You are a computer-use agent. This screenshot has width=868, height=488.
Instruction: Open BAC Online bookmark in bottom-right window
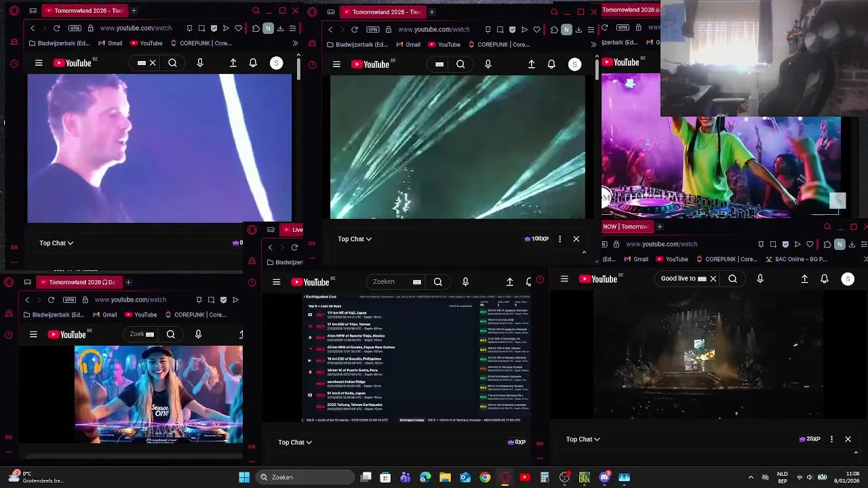coord(797,259)
